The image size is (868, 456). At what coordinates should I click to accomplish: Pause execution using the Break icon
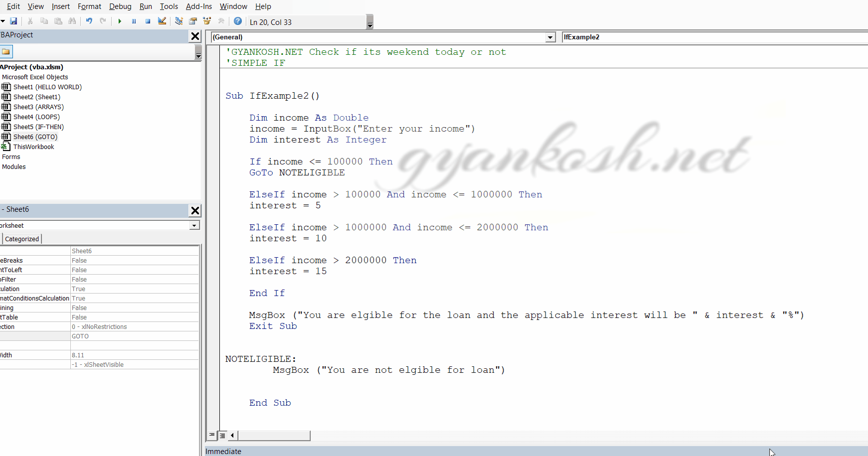(x=134, y=21)
